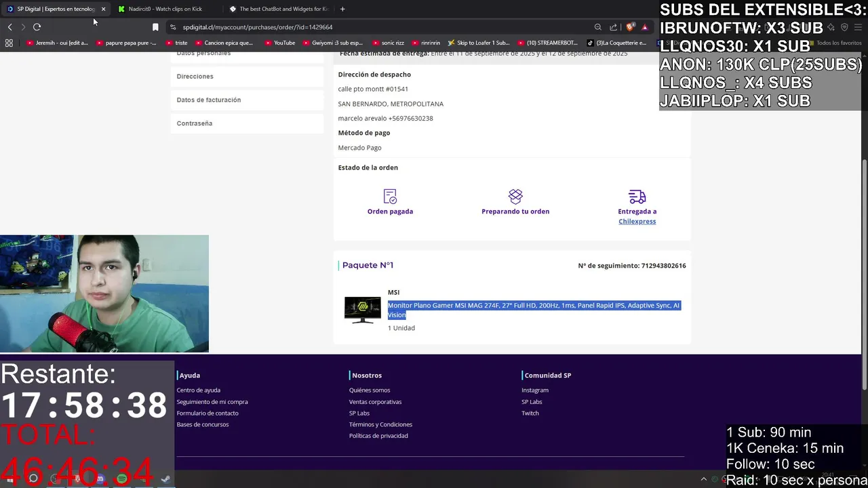Open the Skip to Loafer bookmark
The height and width of the screenshot is (488, 868).
[x=479, y=43]
